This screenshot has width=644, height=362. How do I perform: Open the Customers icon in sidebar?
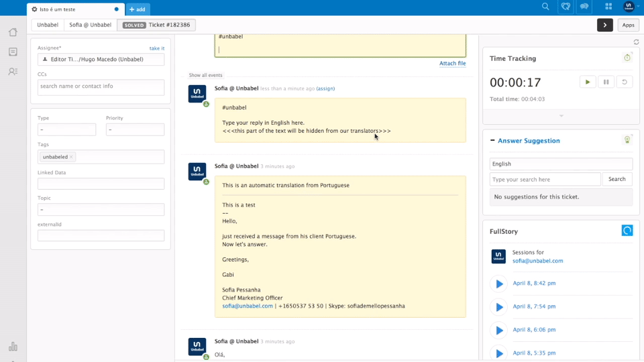[x=13, y=72]
